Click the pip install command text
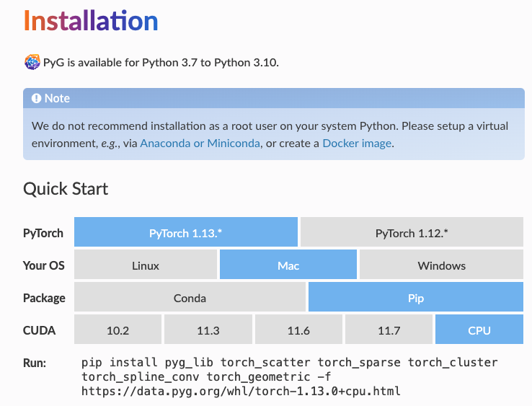Screen dimensions: 532x406 point(289,376)
